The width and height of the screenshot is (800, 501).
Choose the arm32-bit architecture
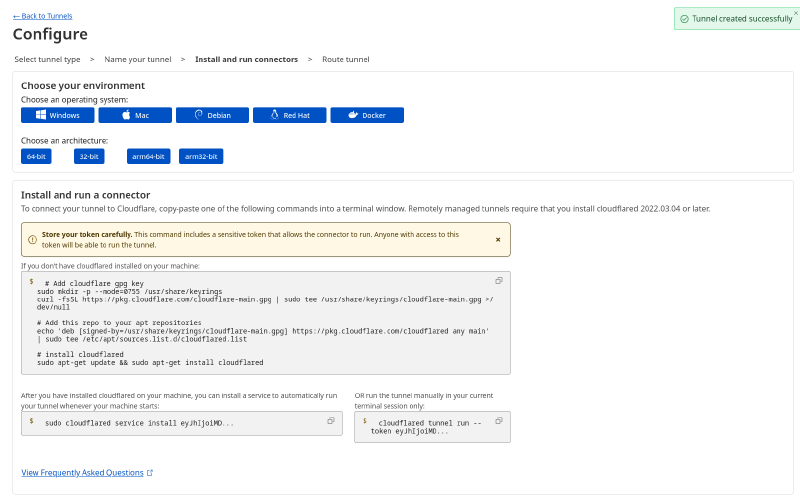(201, 156)
